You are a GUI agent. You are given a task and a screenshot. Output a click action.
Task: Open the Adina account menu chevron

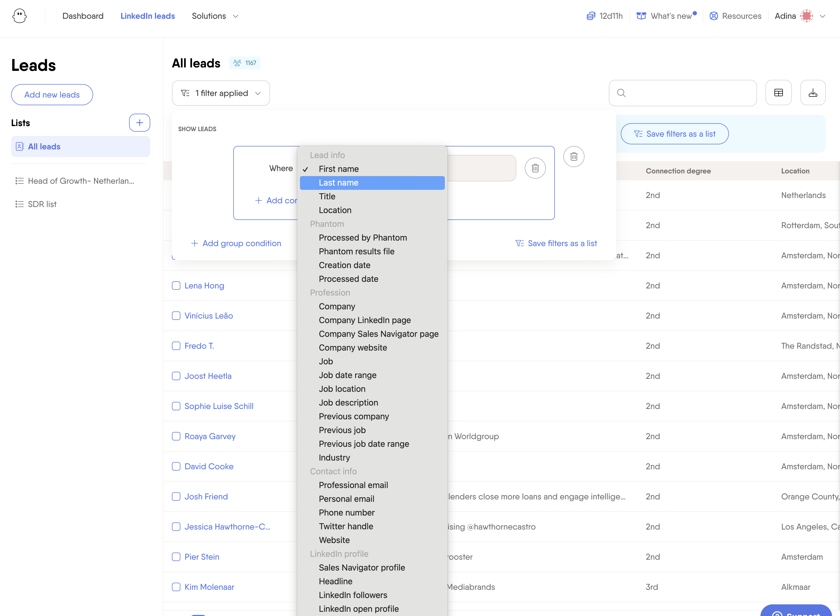click(823, 16)
